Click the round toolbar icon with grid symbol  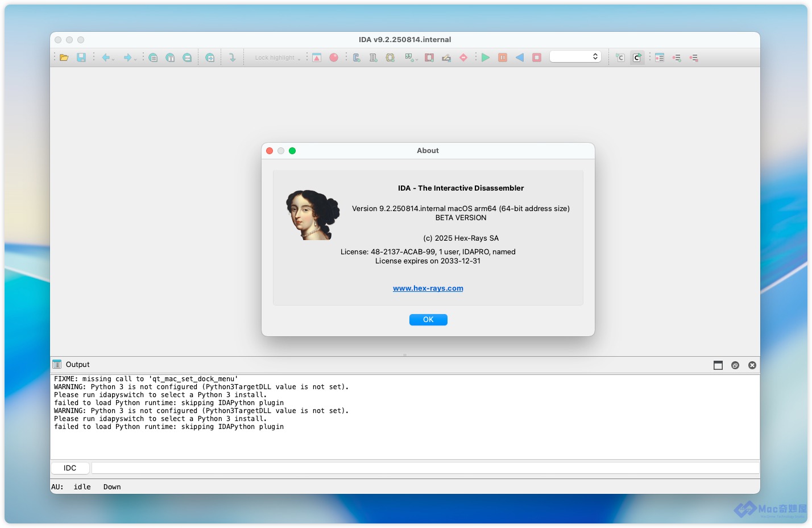coord(154,57)
